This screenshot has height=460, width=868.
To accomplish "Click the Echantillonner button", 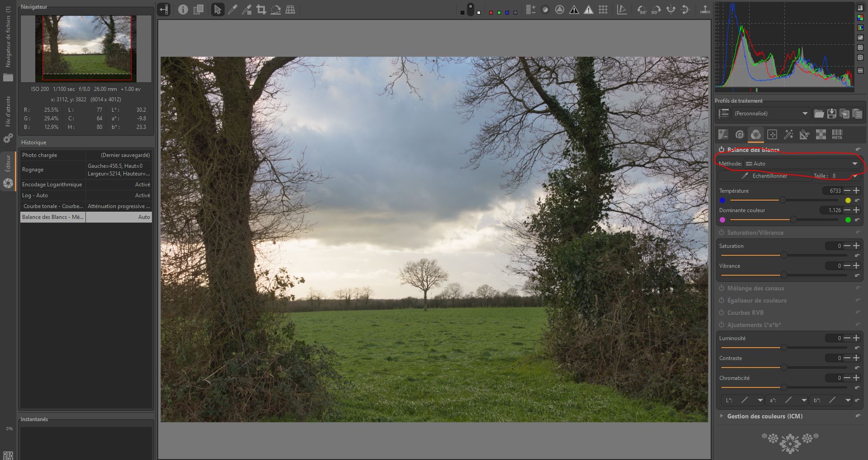I will point(765,176).
